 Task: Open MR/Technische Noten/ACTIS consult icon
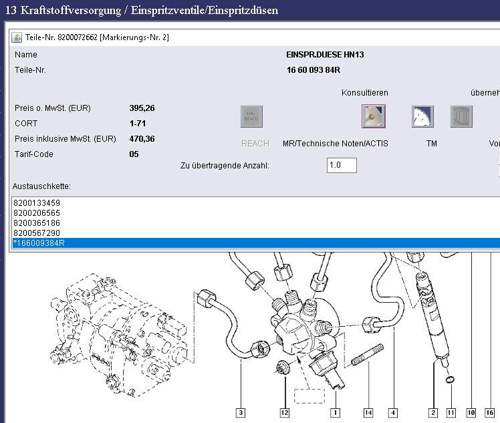pos(373,116)
